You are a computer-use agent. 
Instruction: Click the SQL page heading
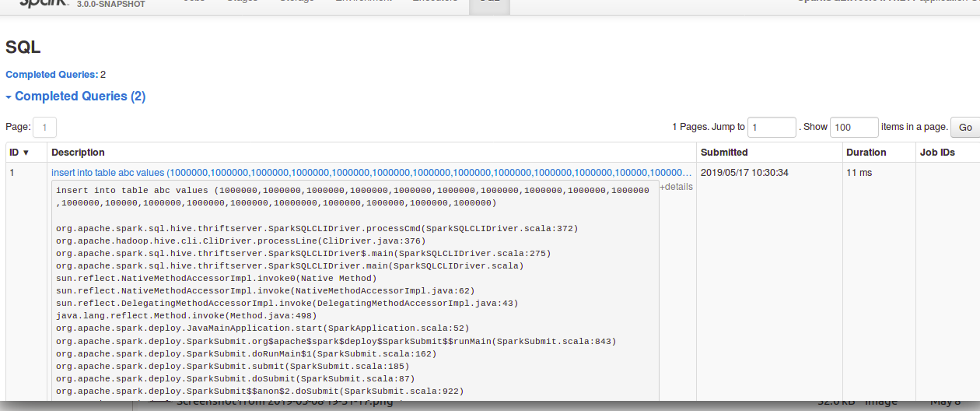click(x=23, y=47)
